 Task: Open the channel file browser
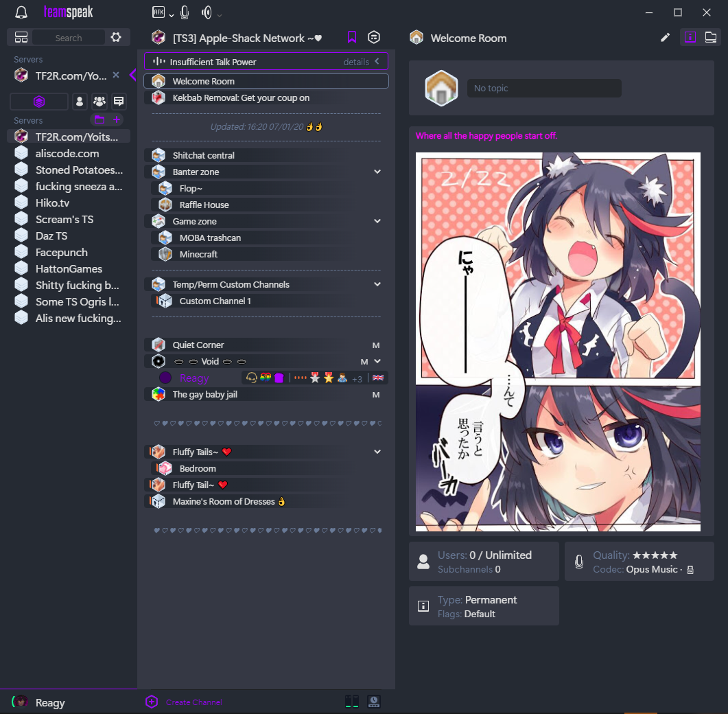click(x=711, y=37)
